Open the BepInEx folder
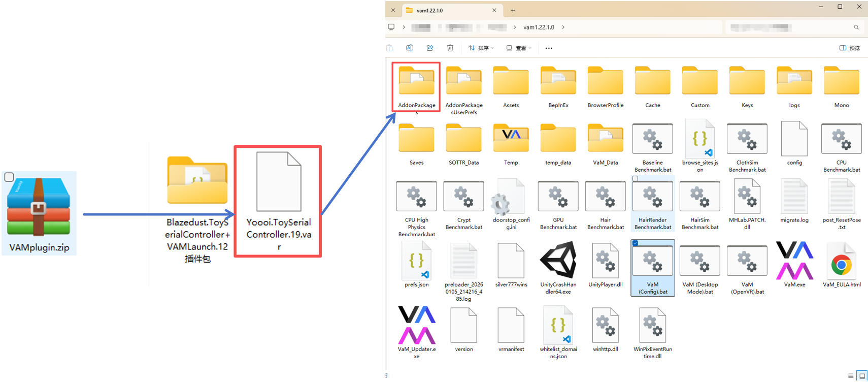The image size is (868, 383). (558, 87)
